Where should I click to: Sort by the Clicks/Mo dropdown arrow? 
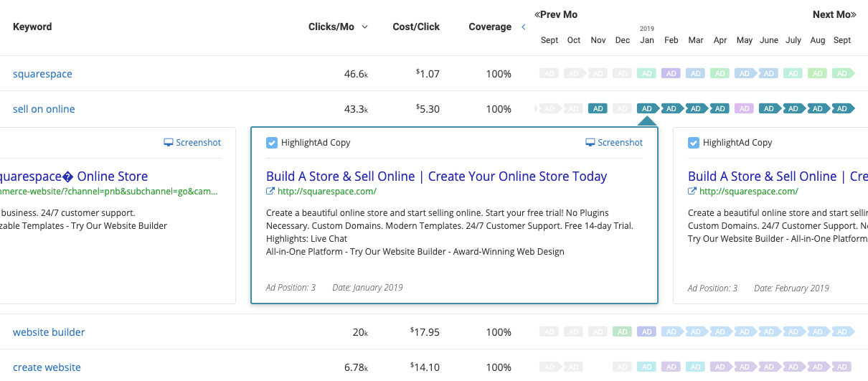364,27
